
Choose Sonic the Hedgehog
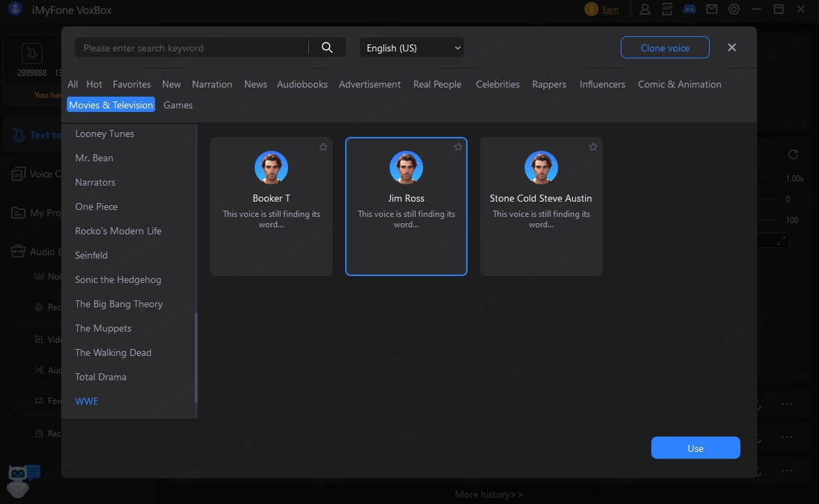[118, 279]
